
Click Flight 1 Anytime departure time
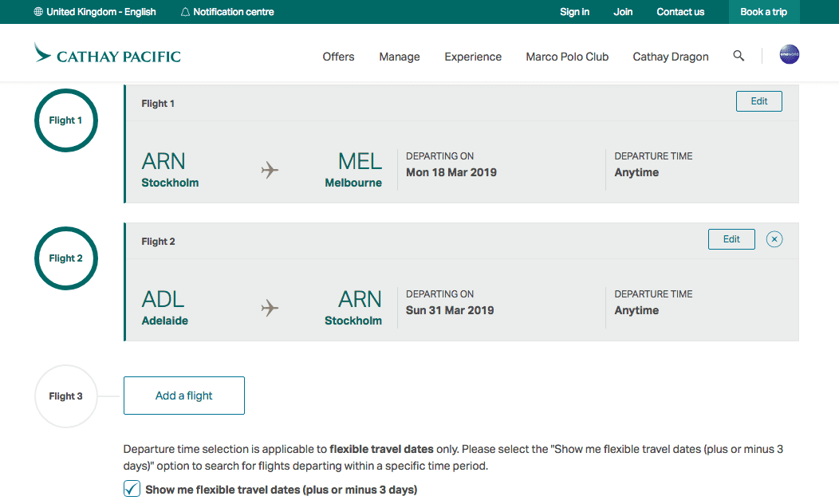pyautogui.click(x=636, y=172)
